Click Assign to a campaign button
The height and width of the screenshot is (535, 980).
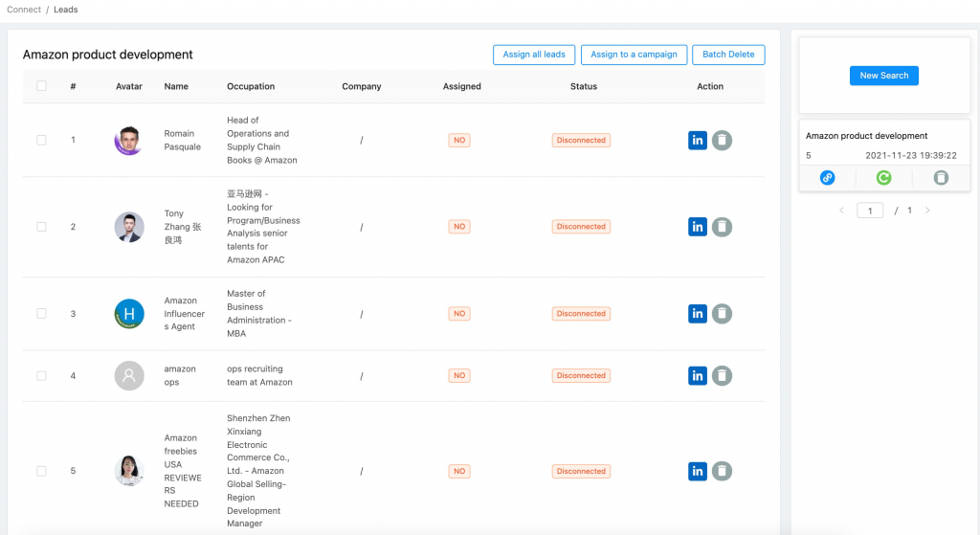[x=634, y=55]
